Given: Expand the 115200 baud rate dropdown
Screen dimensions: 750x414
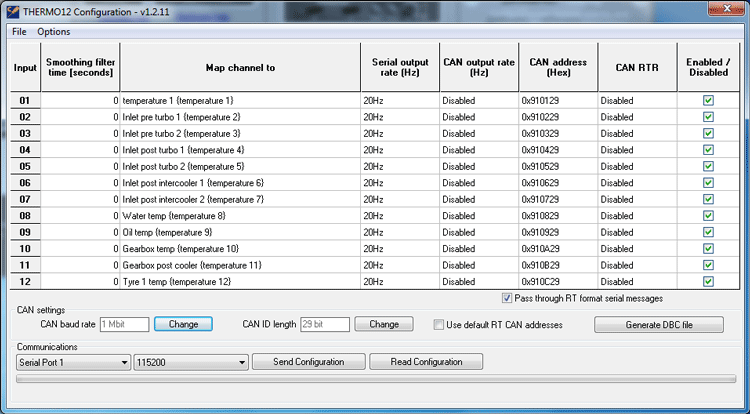Looking at the screenshot, I should tap(189, 362).
